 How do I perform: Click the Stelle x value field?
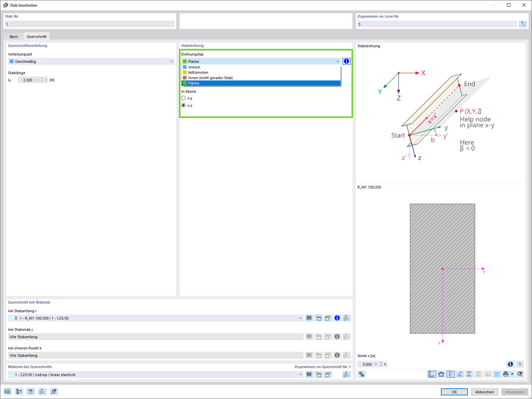pos(367,364)
